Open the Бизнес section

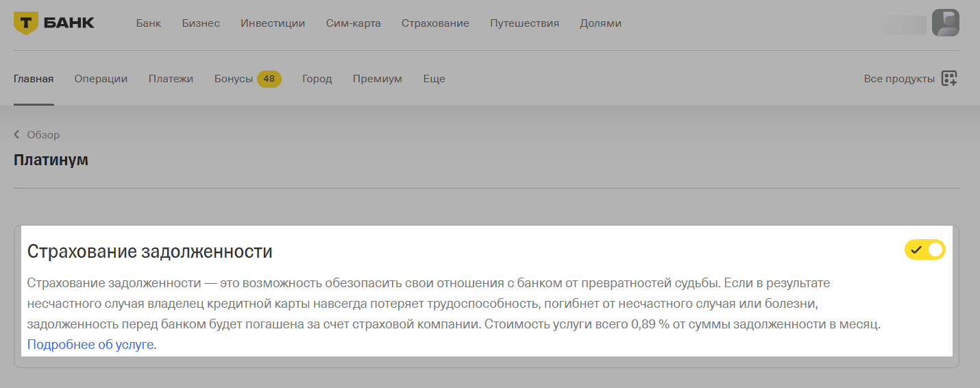point(201,23)
